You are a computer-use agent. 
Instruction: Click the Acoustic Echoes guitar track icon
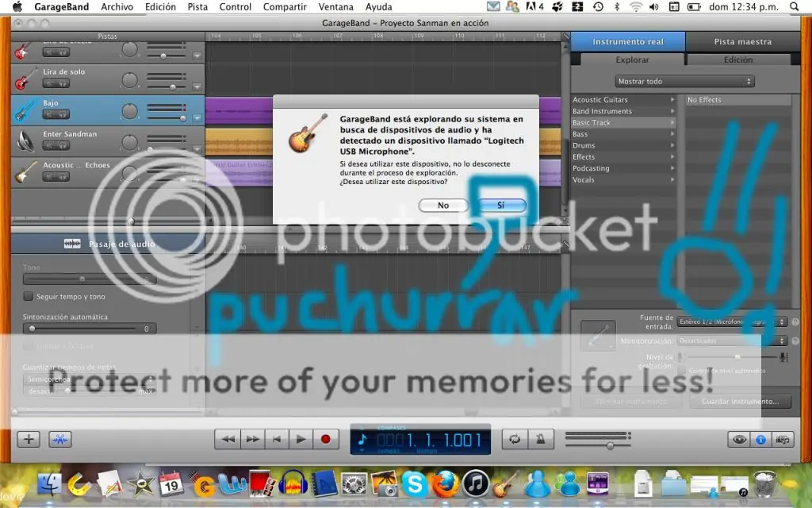tap(25, 172)
